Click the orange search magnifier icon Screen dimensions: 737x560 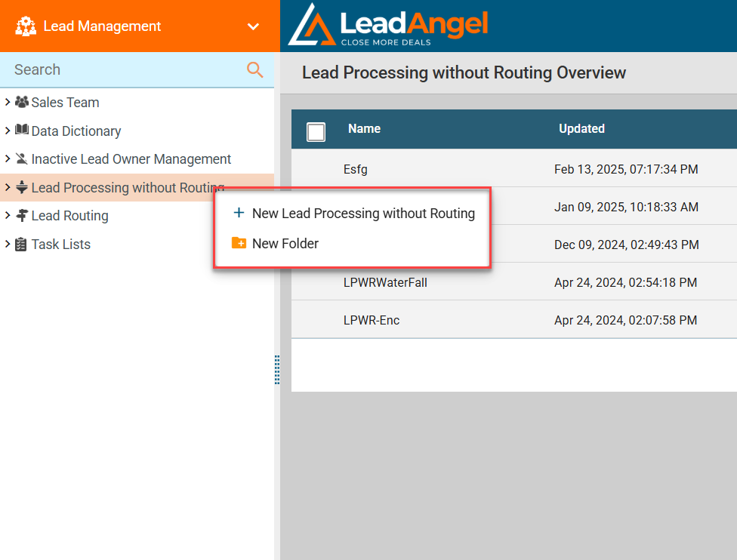(x=254, y=69)
